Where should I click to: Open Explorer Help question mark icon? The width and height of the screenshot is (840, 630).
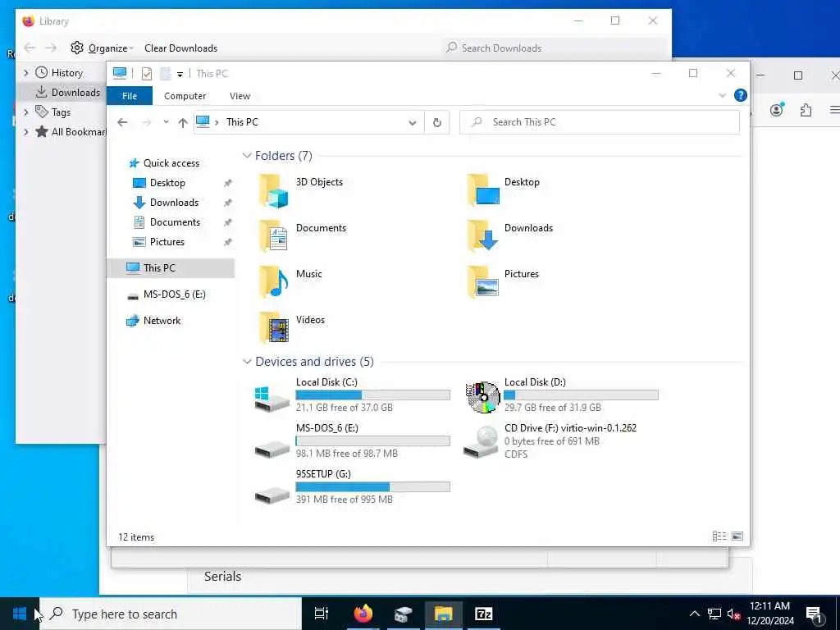[x=741, y=95]
